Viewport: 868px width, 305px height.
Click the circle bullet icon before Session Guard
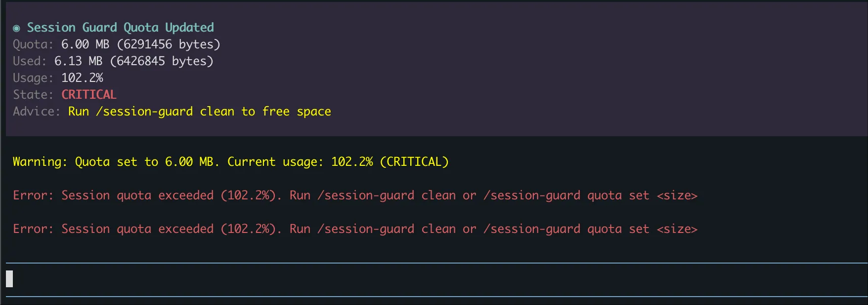[16, 28]
